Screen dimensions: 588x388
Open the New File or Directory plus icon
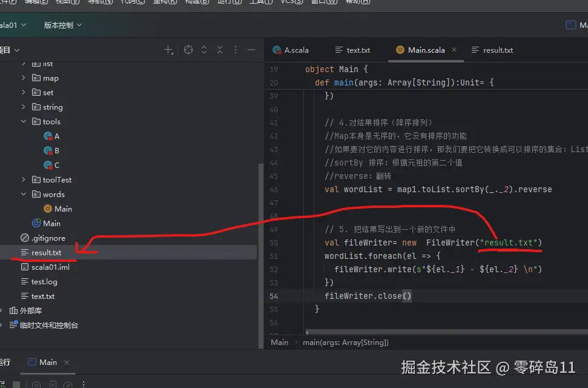(168, 50)
